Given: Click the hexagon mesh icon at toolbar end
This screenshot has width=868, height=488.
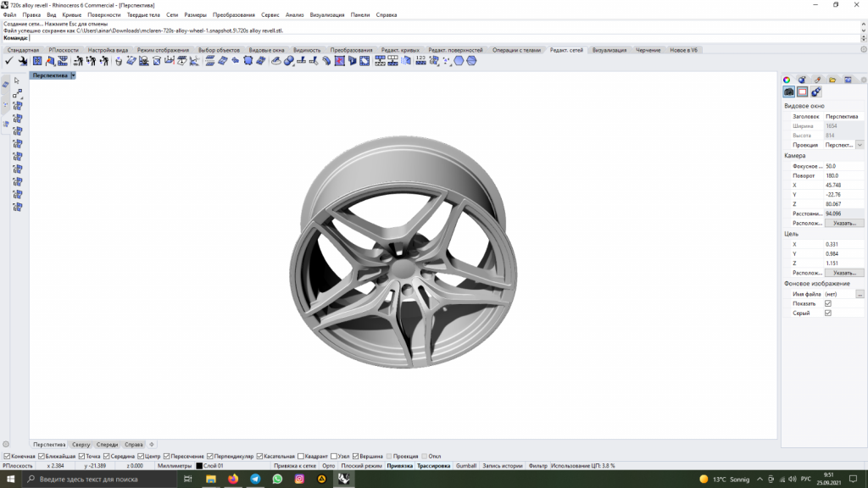Looking at the screenshot, I should pyautogui.click(x=471, y=61).
